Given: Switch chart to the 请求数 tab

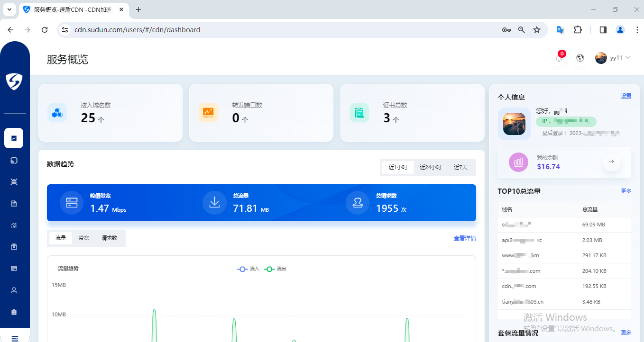Looking at the screenshot, I should 109,238.
